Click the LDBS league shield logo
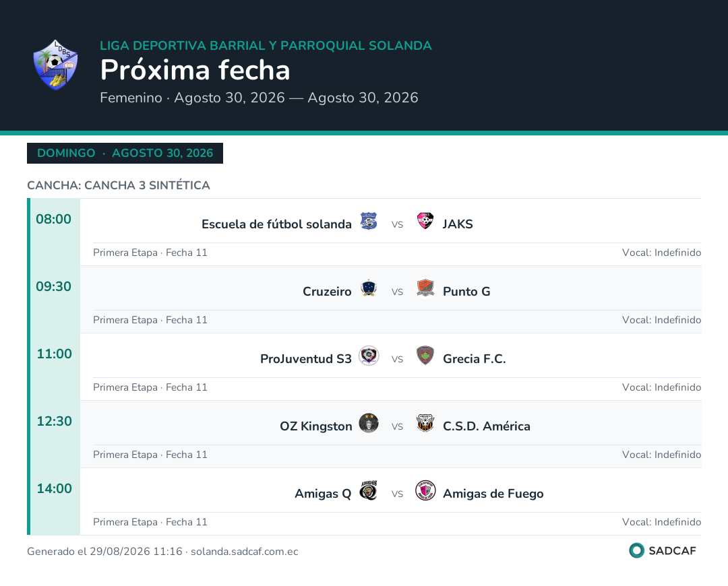 pos(55,65)
